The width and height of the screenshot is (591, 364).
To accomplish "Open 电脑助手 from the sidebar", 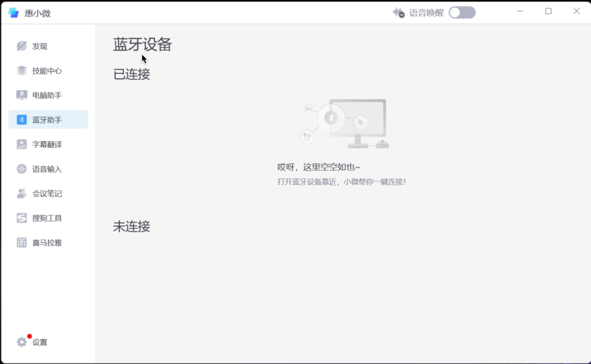I will tap(48, 95).
